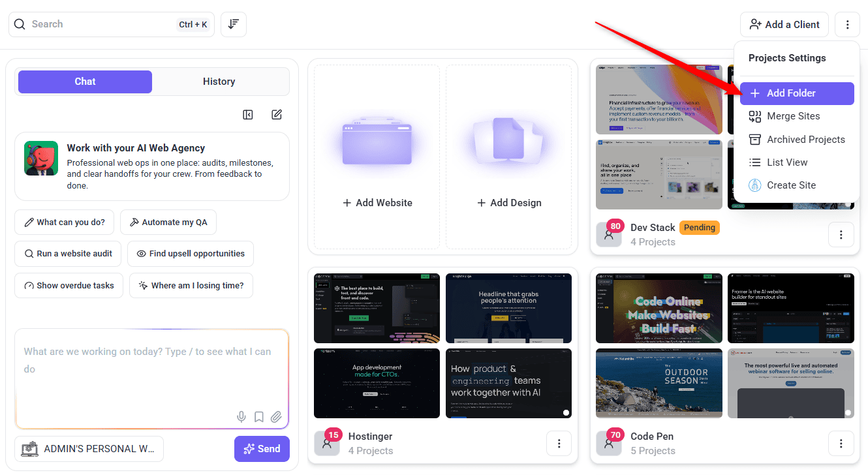The height and width of the screenshot is (475, 868).
Task: Click the paperclip attachment icon
Action: click(x=277, y=417)
